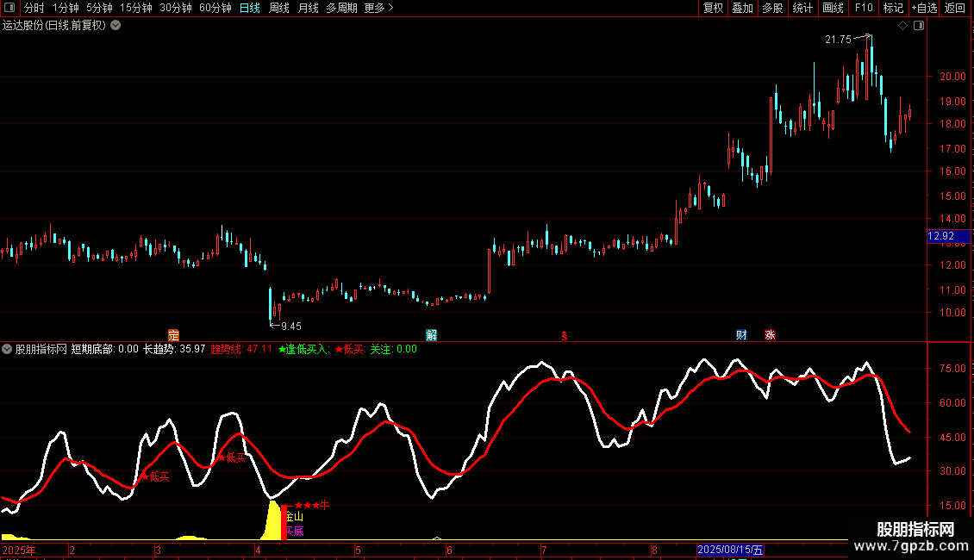This screenshot has height=560, width=974.
Task: Click the 返回 back button
Action: [x=955, y=8]
